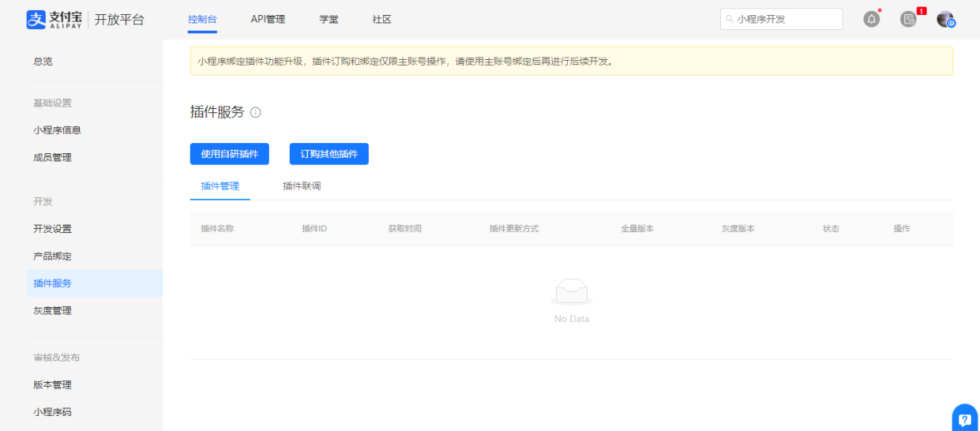Go to the 学堂 menu
Screen dimensions: 980x431
click(329, 19)
